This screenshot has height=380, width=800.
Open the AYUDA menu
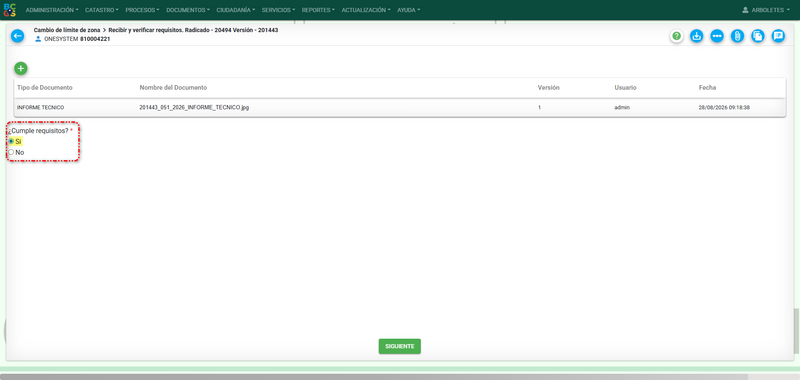pyautogui.click(x=409, y=10)
